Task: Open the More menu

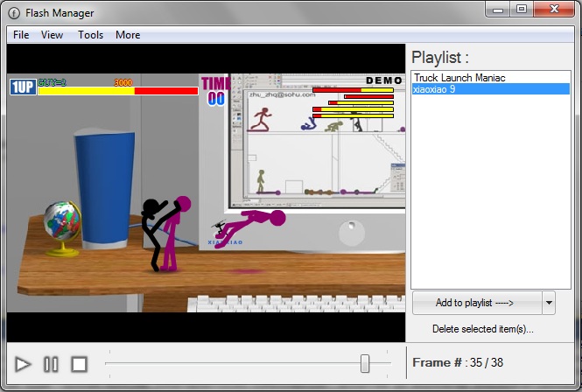Action: pyautogui.click(x=128, y=35)
